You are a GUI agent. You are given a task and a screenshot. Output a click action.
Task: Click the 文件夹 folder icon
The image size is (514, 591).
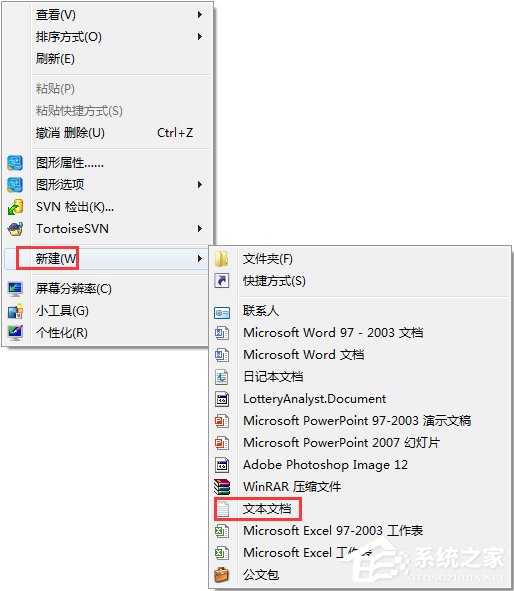222,259
